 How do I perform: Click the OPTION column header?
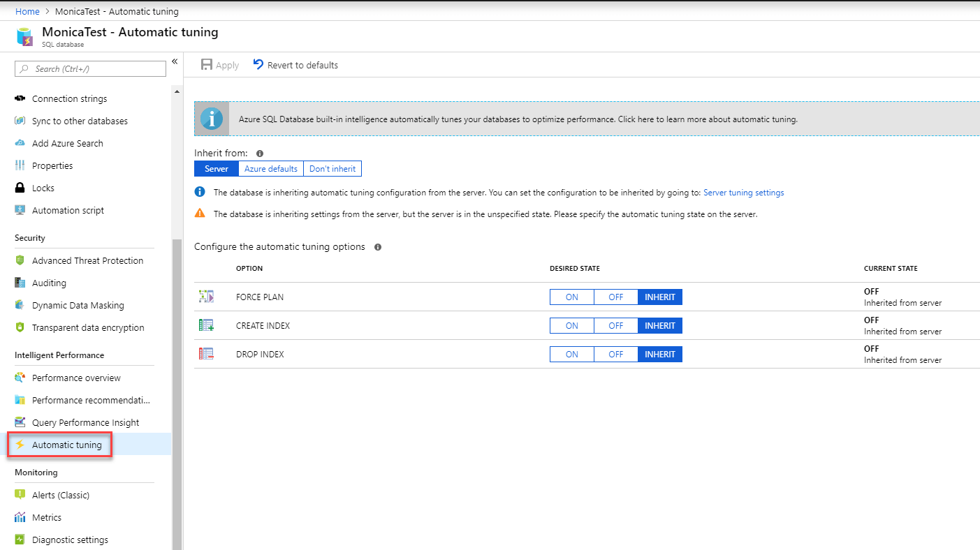pos(249,268)
